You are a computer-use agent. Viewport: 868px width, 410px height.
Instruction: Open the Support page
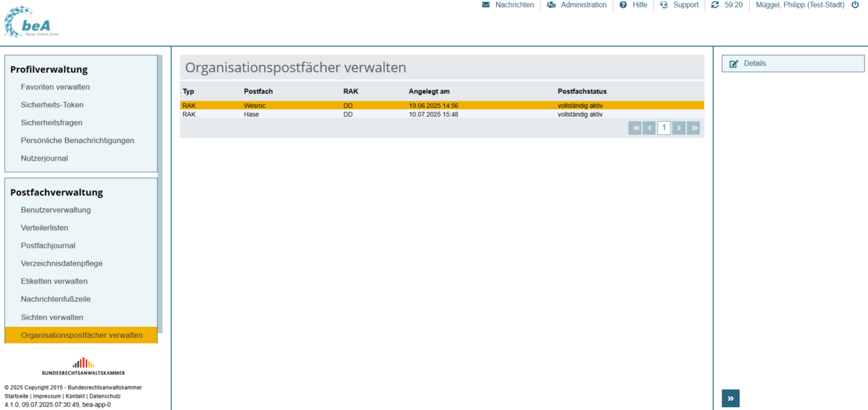point(679,5)
